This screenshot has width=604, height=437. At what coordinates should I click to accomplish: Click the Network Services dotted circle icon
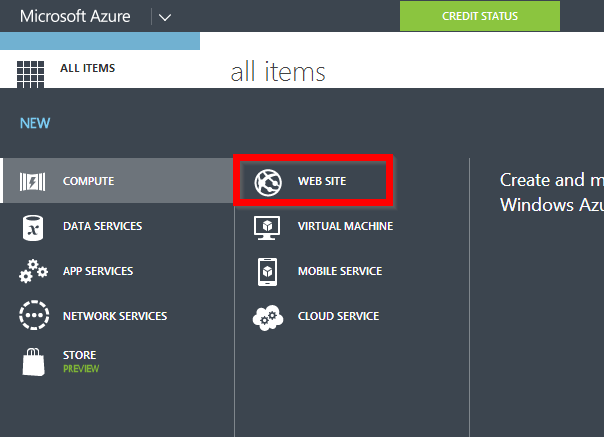(34, 315)
